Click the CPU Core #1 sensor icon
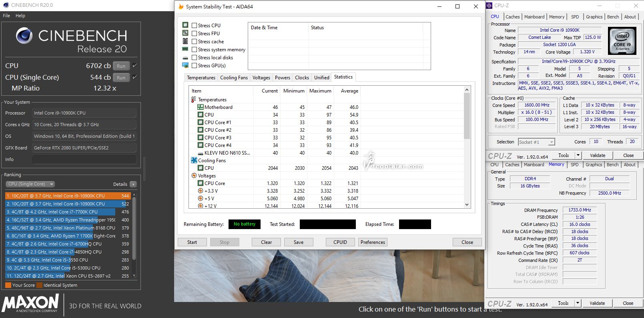This screenshot has height=318, width=644. tap(201, 122)
